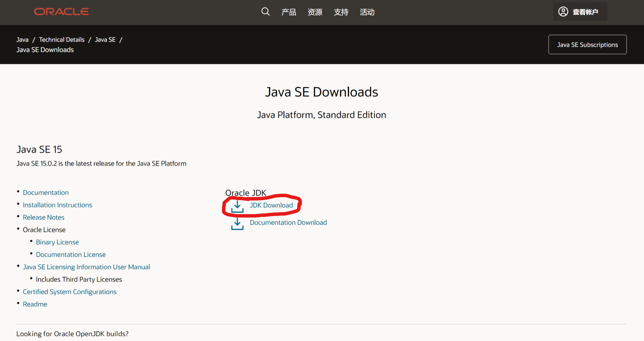Click the Documentation Download arrow icon

coord(237,224)
